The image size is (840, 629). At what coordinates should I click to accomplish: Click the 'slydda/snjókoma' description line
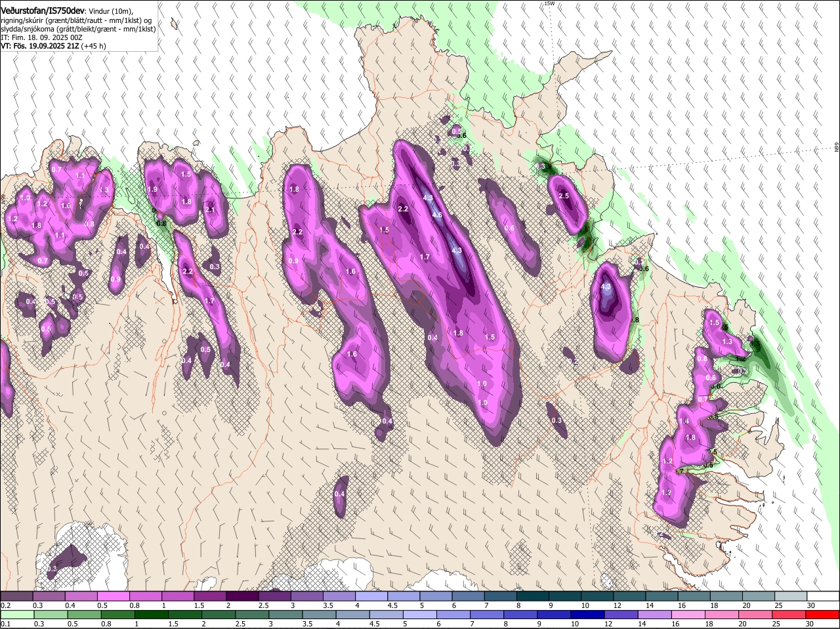click(x=77, y=29)
